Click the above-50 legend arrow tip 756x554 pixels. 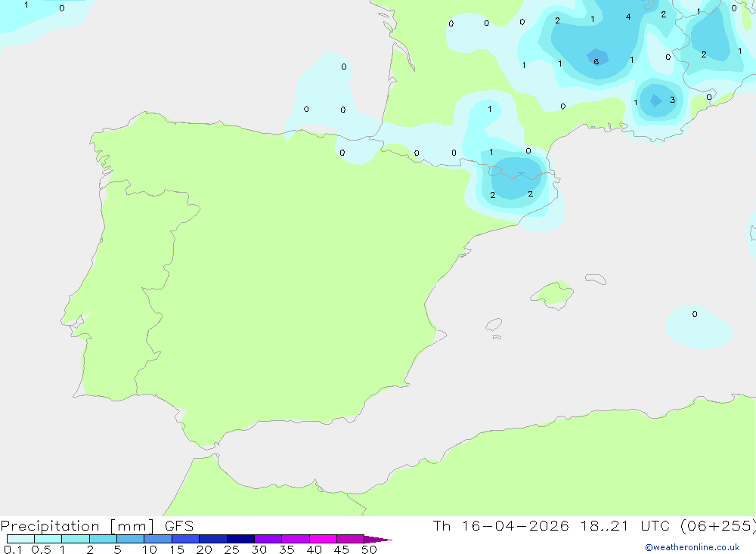(x=377, y=540)
